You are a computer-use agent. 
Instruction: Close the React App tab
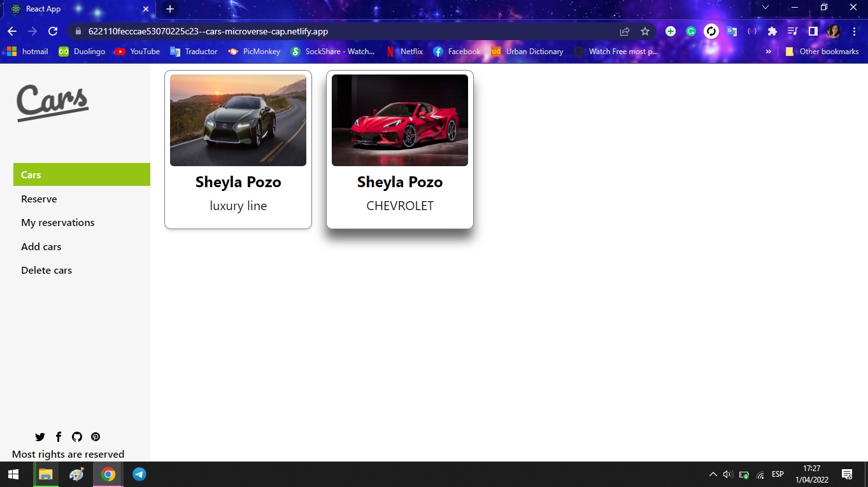(146, 9)
